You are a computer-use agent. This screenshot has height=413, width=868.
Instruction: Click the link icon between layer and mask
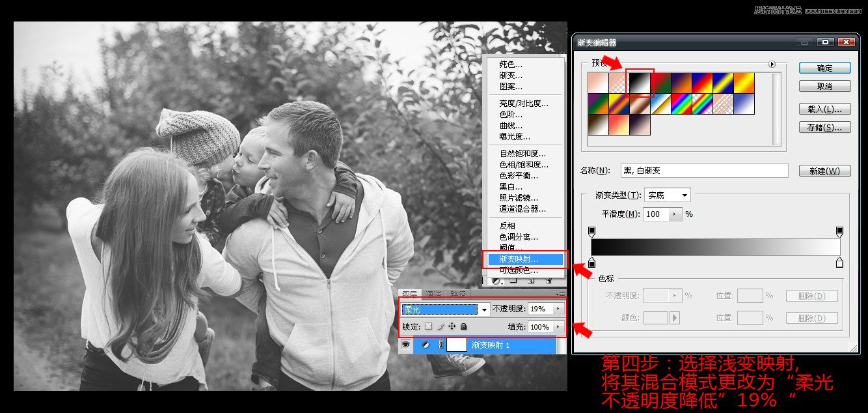click(x=441, y=345)
